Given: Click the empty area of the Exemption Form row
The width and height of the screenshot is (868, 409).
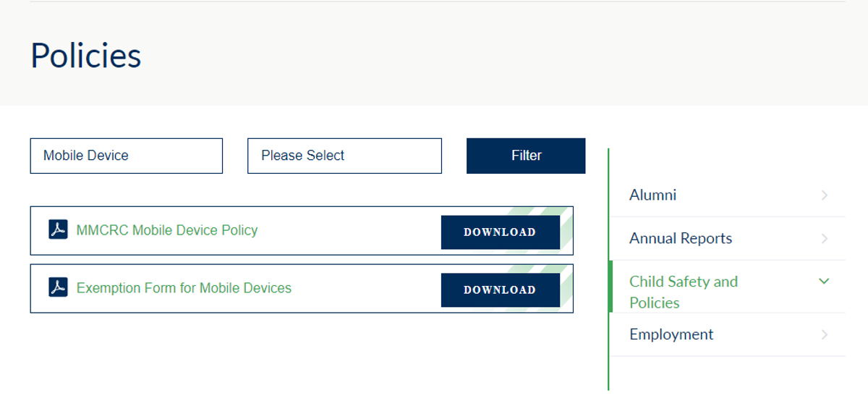Looking at the screenshot, I should pos(365,289).
